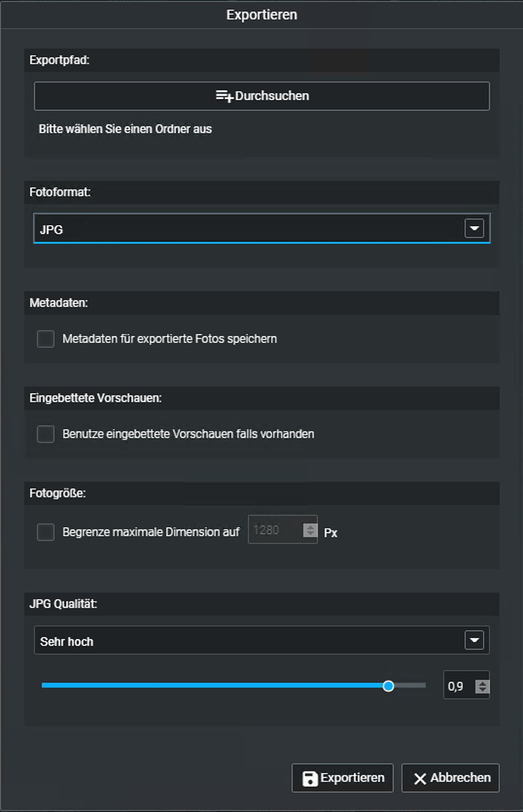523x812 pixels.
Task: Expand the JPG Qualität dropdown arrow
Action: click(474, 640)
